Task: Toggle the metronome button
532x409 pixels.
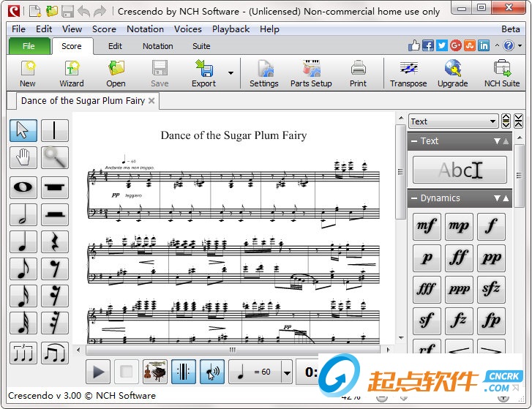Action: pyautogui.click(x=184, y=372)
